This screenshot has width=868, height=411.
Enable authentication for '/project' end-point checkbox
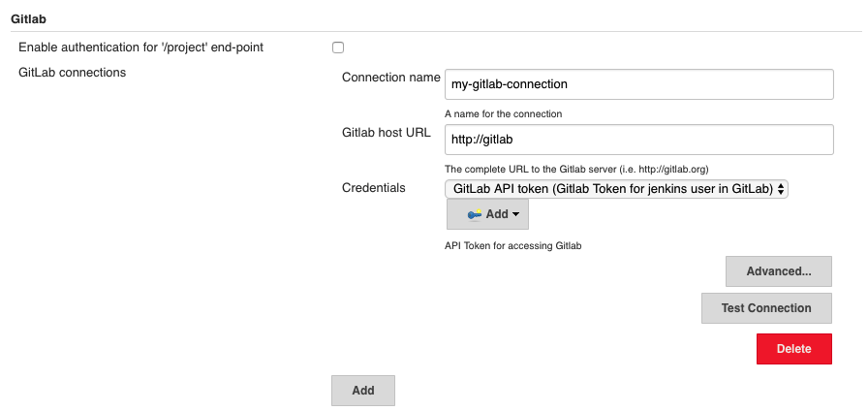pos(338,47)
